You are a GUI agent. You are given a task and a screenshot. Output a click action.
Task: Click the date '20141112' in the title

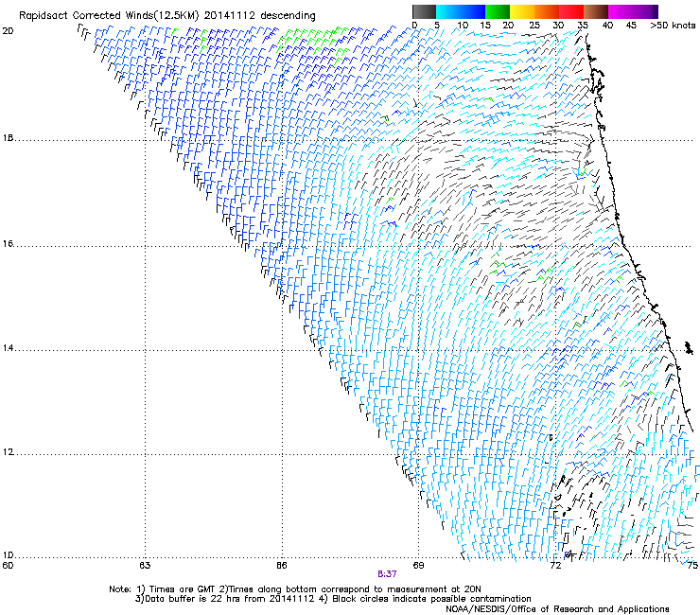(x=230, y=16)
